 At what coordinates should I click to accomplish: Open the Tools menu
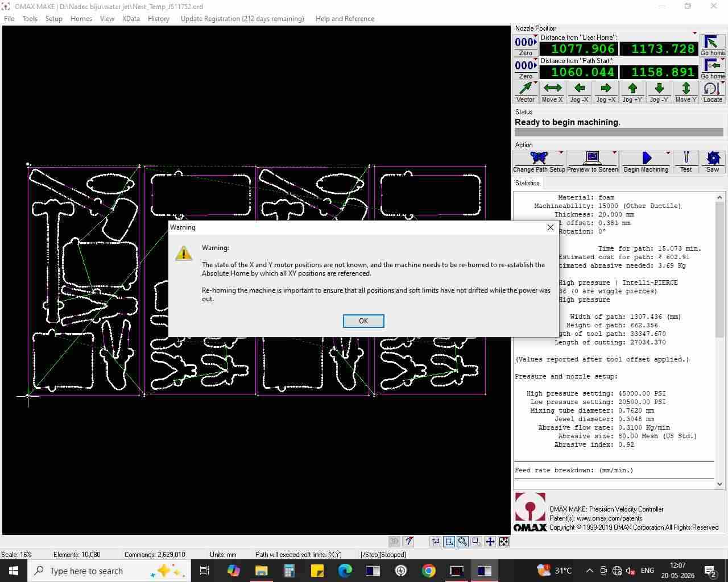click(30, 19)
